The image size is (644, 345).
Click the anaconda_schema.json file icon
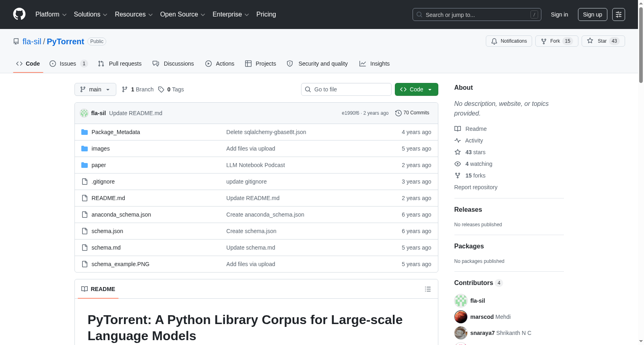click(85, 215)
